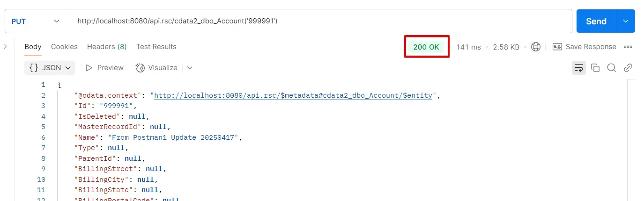The height and width of the screenshot is (201, 644).
Task: Open the JSON format dropdown
Action: [x=49, y=68]
